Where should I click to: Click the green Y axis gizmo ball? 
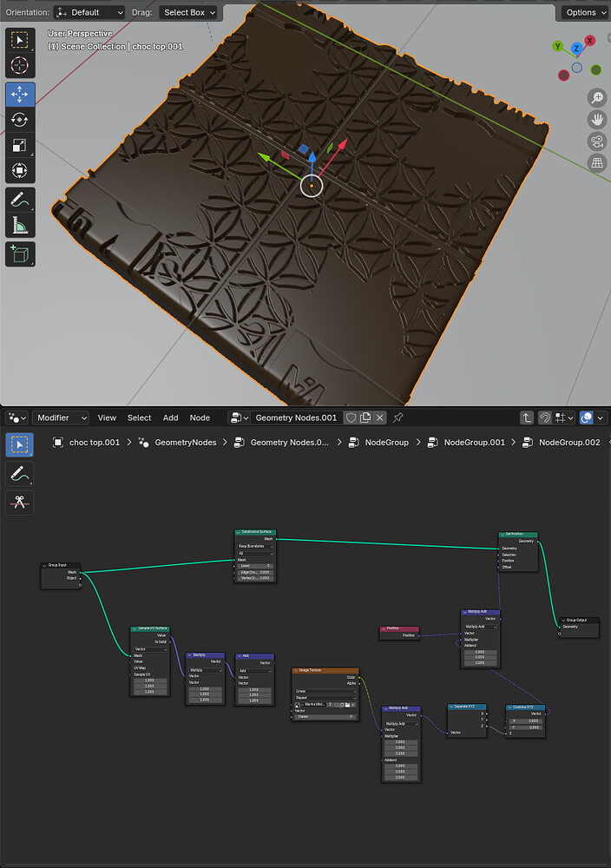[x=558, y=47]
